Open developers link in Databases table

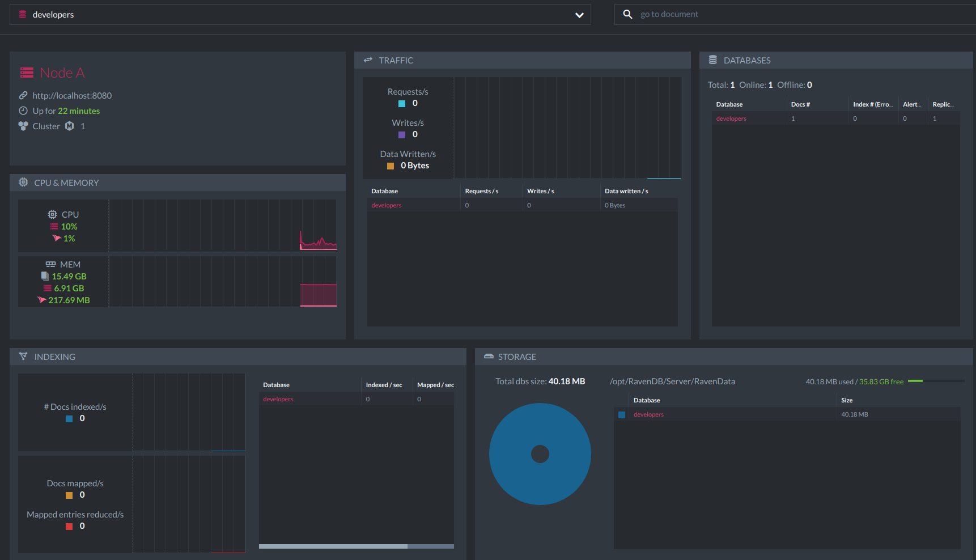point(731,118)
